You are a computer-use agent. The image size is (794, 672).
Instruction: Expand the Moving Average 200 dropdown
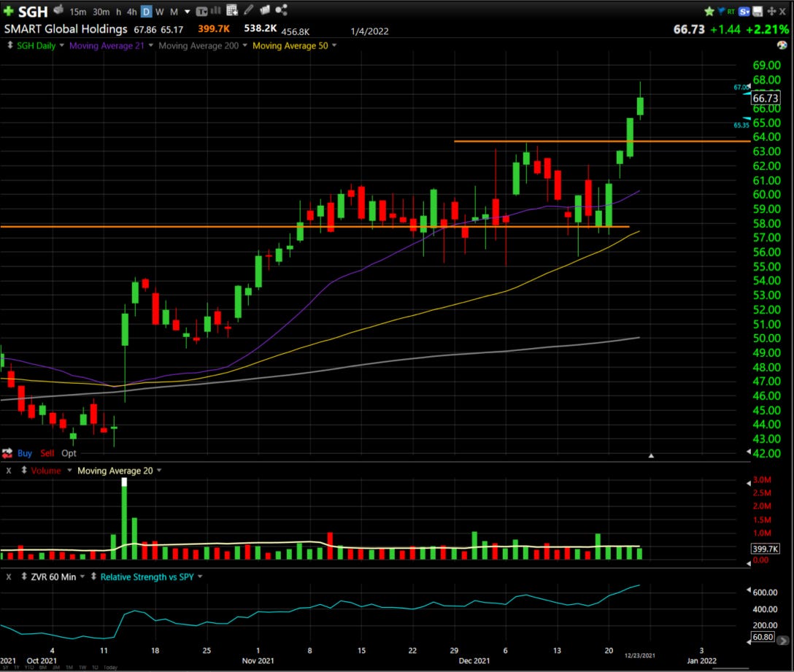click(244, 45)
